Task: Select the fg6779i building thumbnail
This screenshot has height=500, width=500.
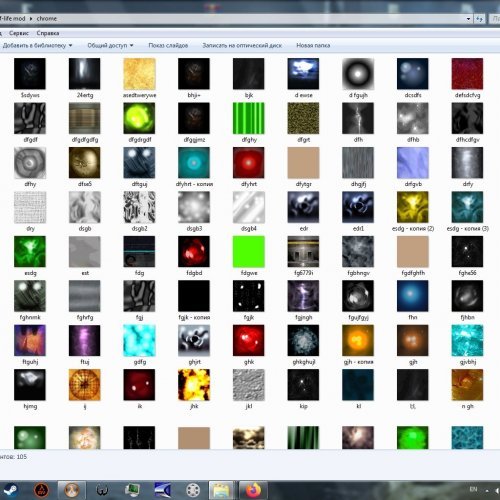Action: [303, 251]
